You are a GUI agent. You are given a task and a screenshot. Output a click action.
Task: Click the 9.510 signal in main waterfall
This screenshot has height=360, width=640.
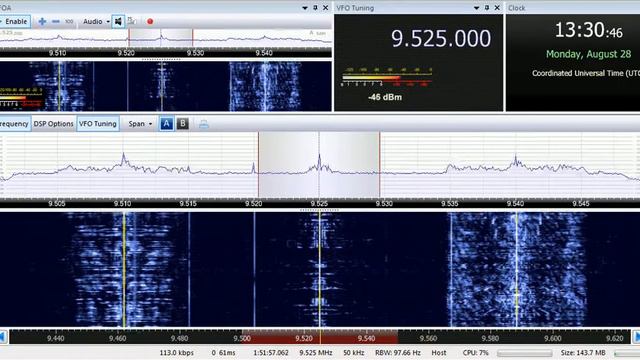click(x=124, y=269)
